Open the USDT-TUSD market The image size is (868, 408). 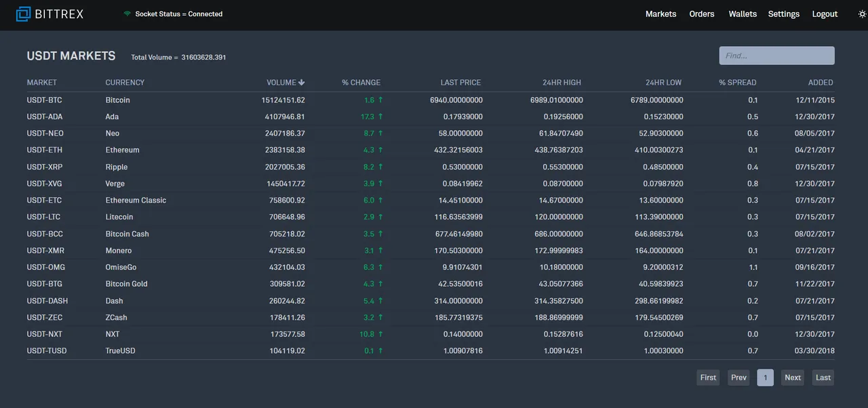pyautogui.click(x=47, y=351)
